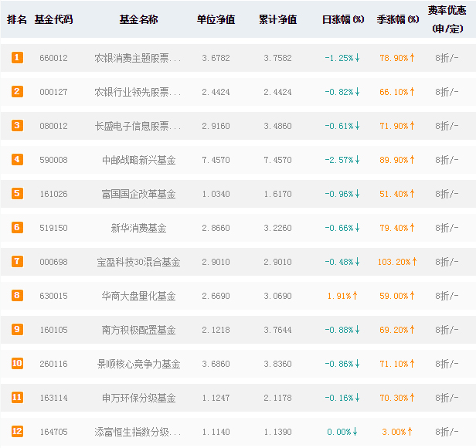The image size is (476, 448).
Task: Open fund 景顺核心竞争力基金
Action: coord(139,364)
